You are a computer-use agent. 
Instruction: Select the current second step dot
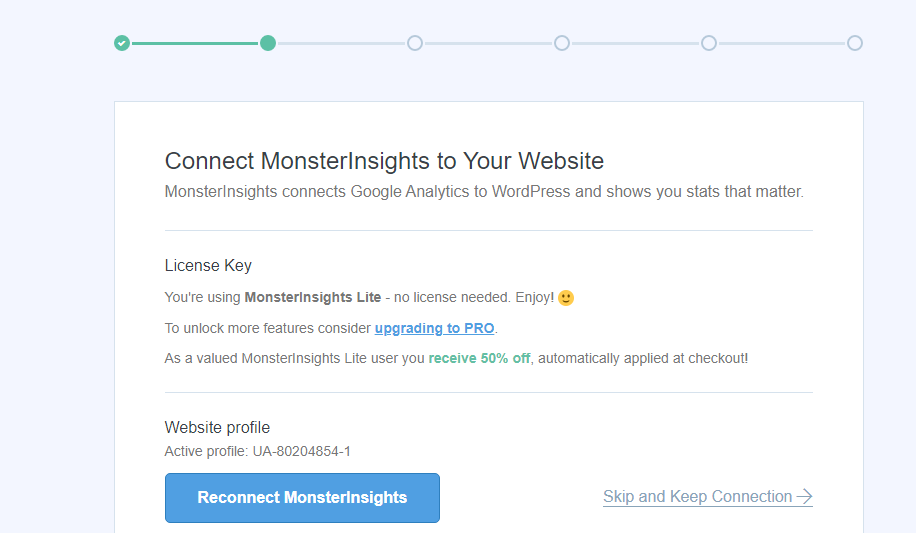pyautogui.click(x=268, y=43)
